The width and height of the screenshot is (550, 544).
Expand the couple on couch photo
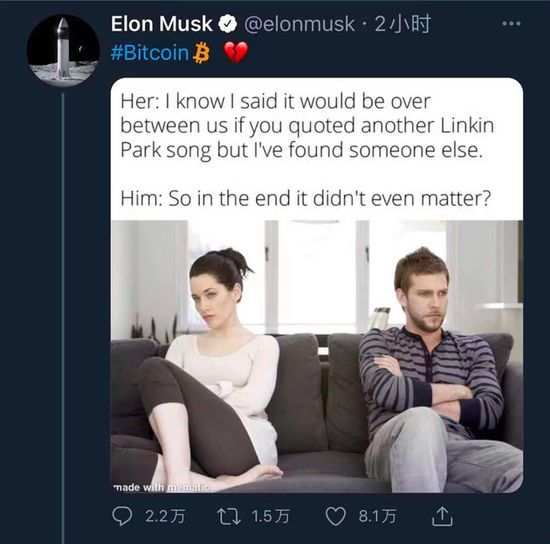click(317, 356)
